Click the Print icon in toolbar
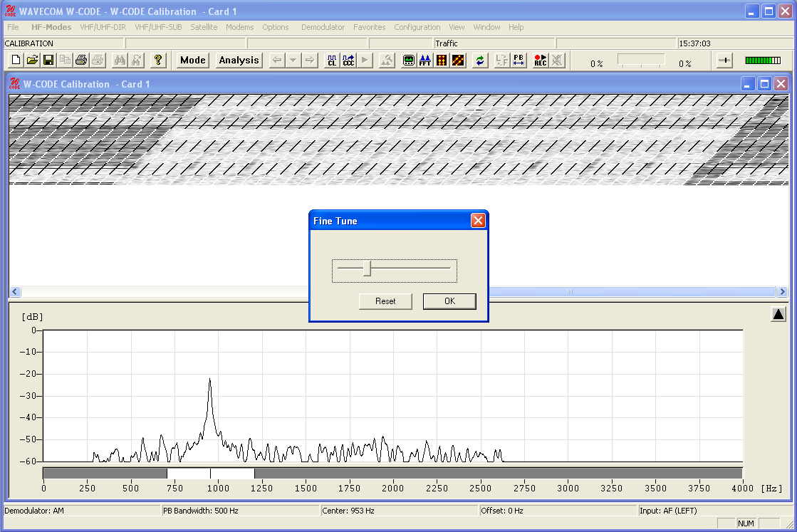797x532 pixels. [x=81, y=61]
